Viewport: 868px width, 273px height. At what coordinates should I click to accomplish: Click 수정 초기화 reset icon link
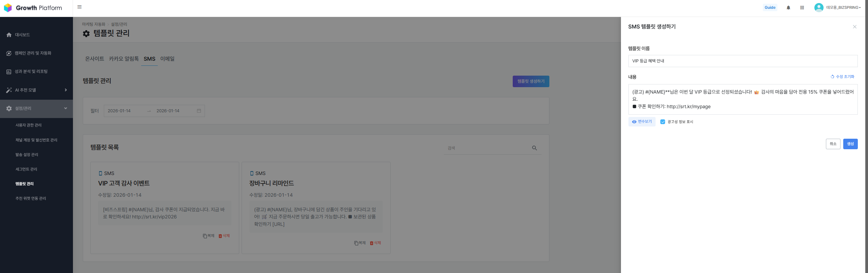click(842, 77)
